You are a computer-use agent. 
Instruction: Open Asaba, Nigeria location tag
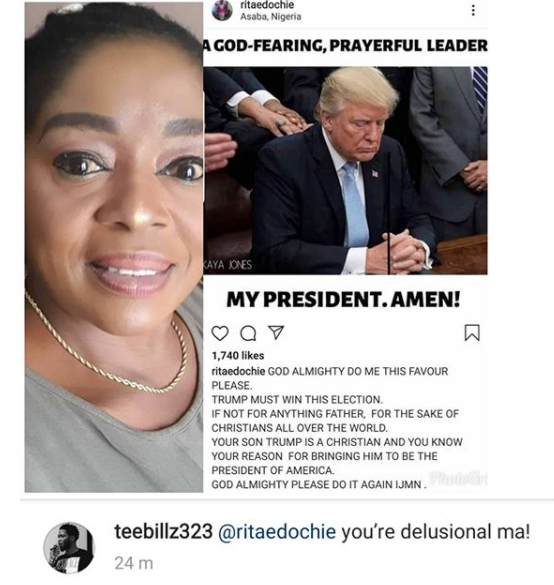(x=271, y=17)
